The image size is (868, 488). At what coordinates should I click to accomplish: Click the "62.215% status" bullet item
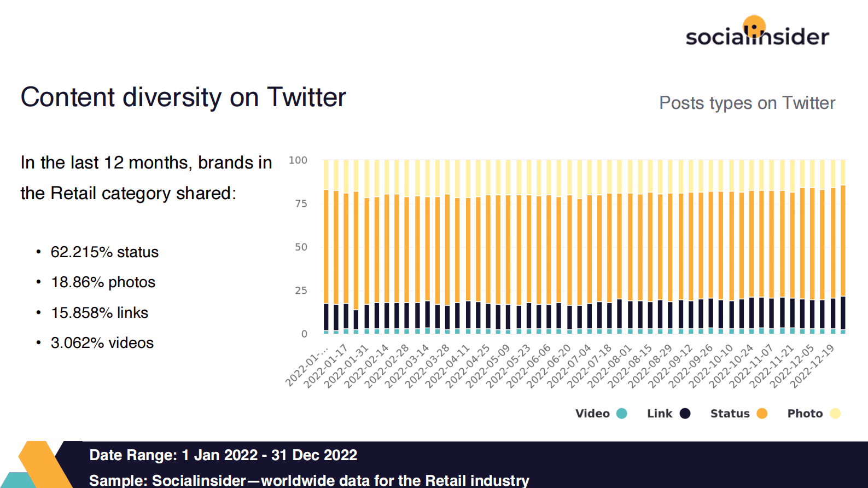104,252
